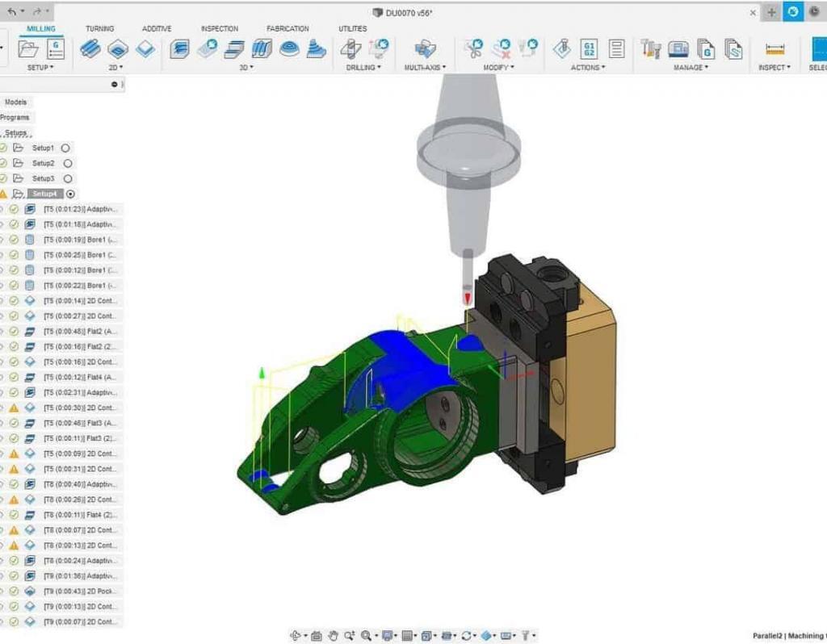Switch to the INSPECTION tab
Viewport: 827px width, 644px height.
[220, 28]
